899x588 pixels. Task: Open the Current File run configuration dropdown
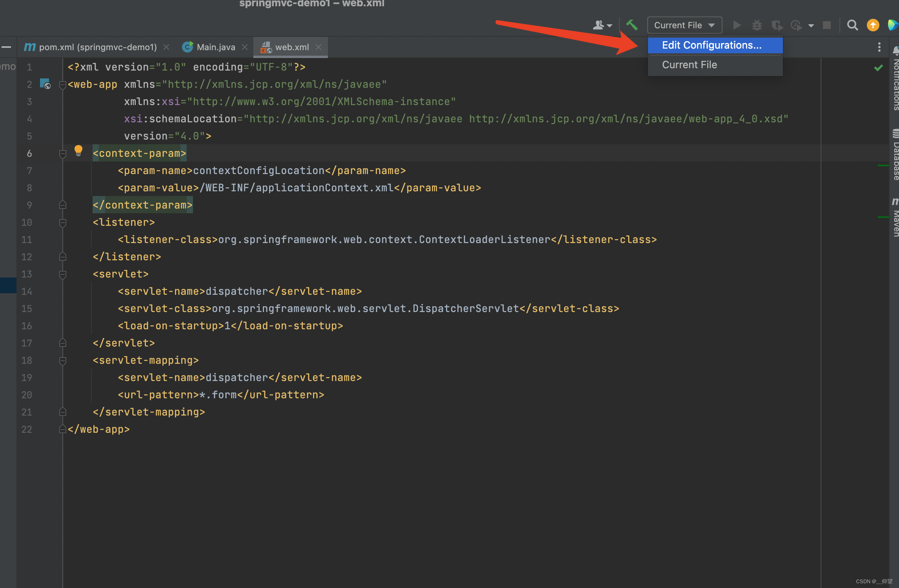(x=684, y=25)
